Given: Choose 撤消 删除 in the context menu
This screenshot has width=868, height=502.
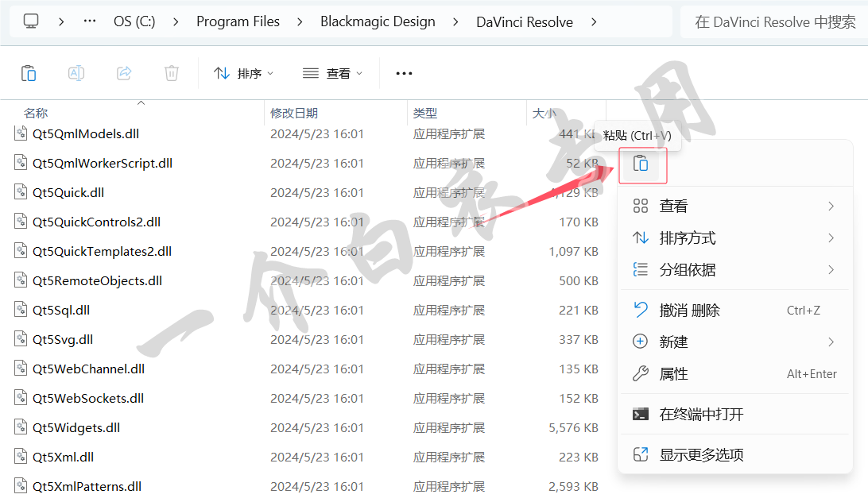Looking at the screenshot, I should point(734,310).
